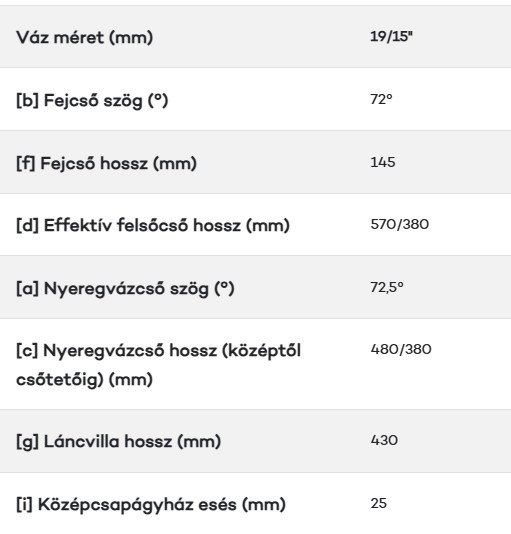Click the '[f] Fejcső hossz (mm)' label

pyautogui.click(x=106, y=163)
